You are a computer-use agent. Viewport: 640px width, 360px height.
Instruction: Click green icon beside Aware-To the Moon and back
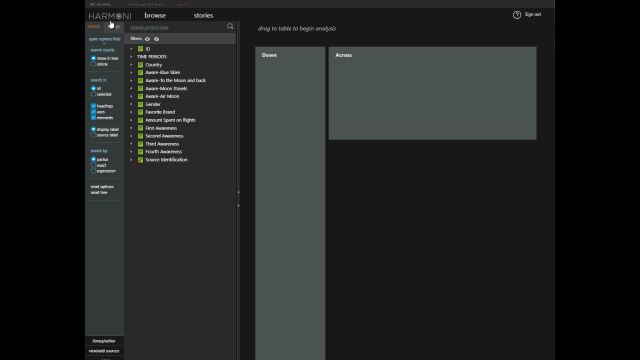140,80
